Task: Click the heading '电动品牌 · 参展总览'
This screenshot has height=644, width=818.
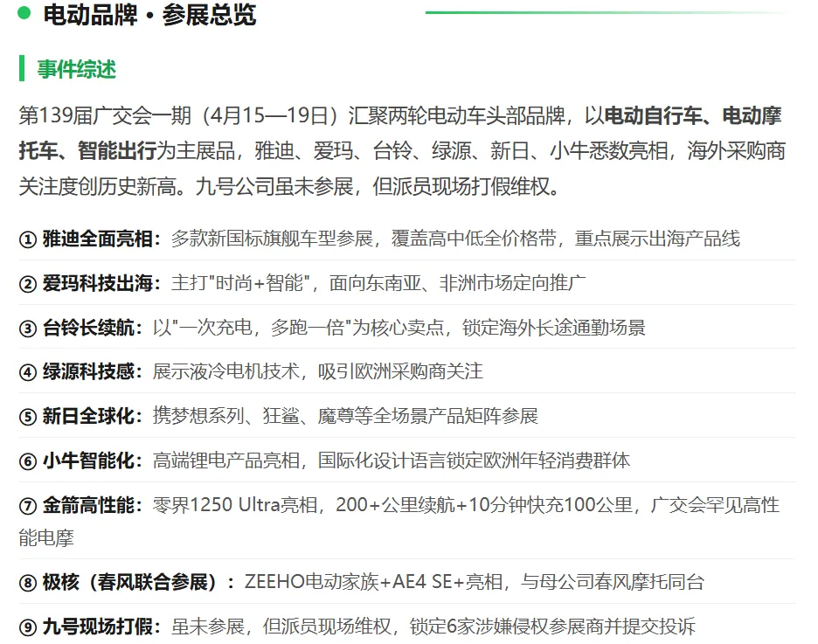Action: [x=149, y=15]
